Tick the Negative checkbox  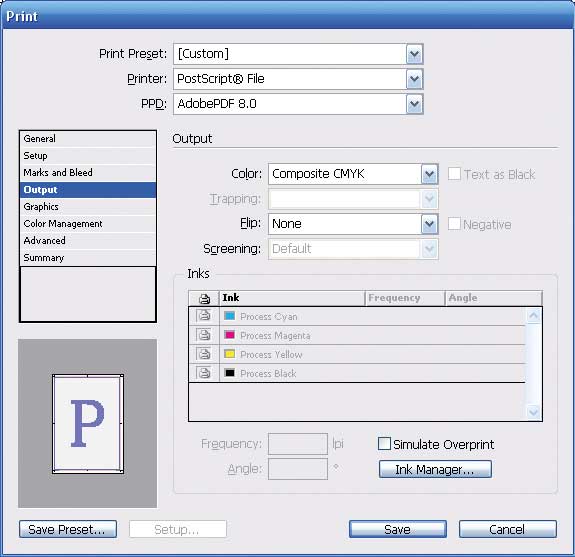(x=454, y=224)
